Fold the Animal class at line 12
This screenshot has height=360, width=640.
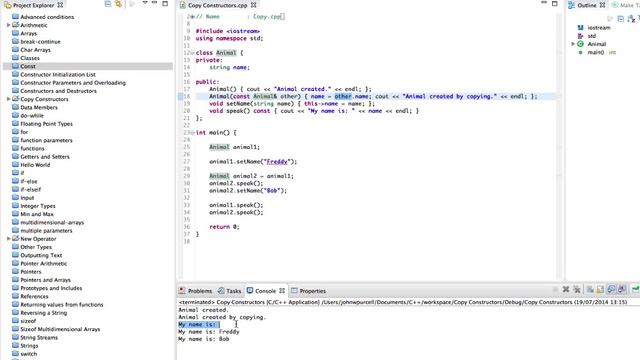point(193,53)
